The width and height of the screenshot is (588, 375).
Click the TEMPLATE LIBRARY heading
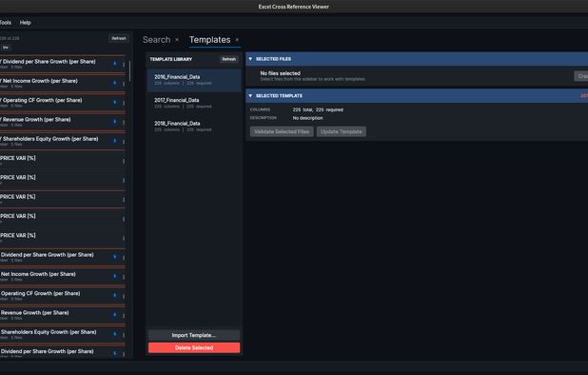click(170, 59)
